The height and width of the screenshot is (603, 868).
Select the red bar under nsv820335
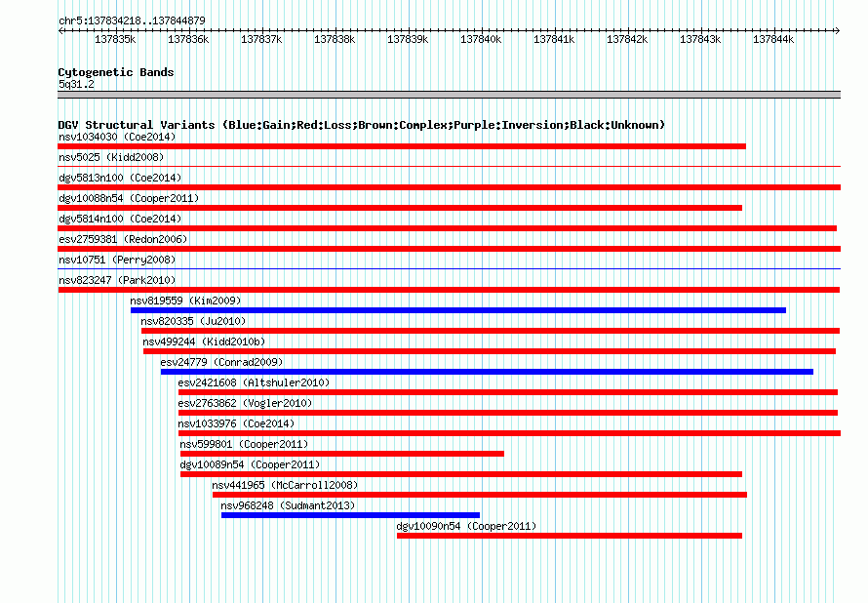[x=491, y=331]
